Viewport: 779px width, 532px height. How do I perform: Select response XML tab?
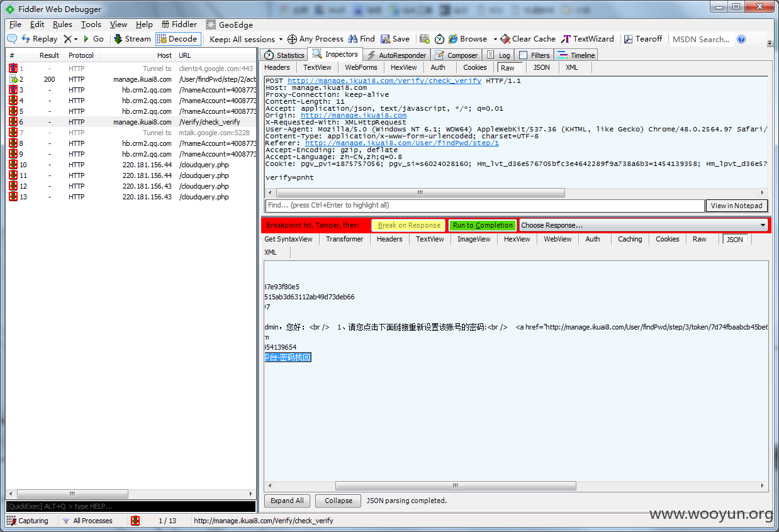pyautogui.click(x=271, y=252)
